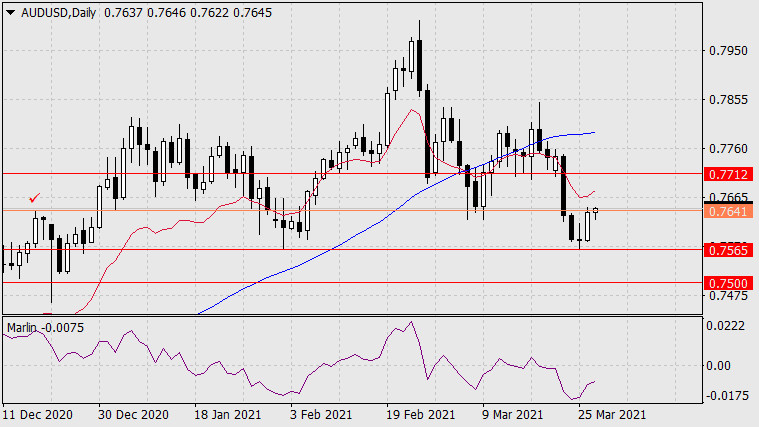759x427 pixels.
Task: Click the 25 Mar 2021 date label
Action: click(612, 415)
